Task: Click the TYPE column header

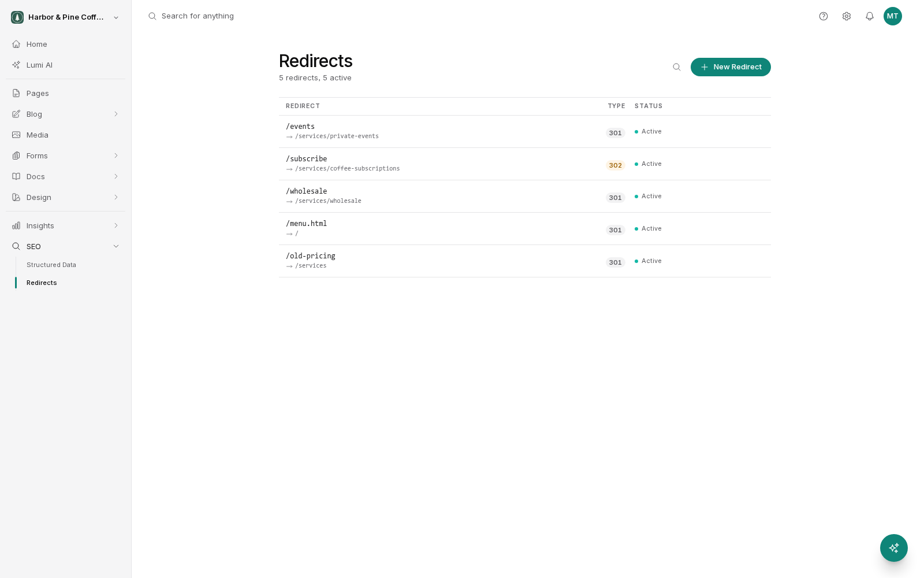Action: point(616,106)
